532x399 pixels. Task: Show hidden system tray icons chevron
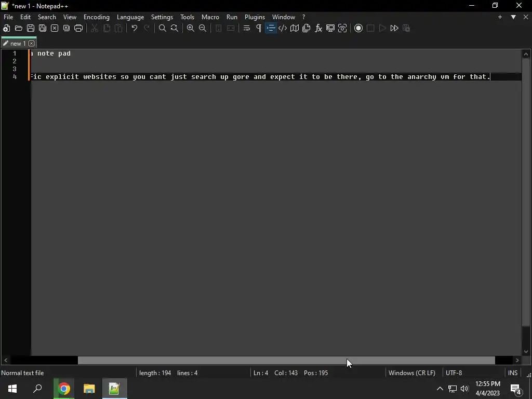[440, 389]
